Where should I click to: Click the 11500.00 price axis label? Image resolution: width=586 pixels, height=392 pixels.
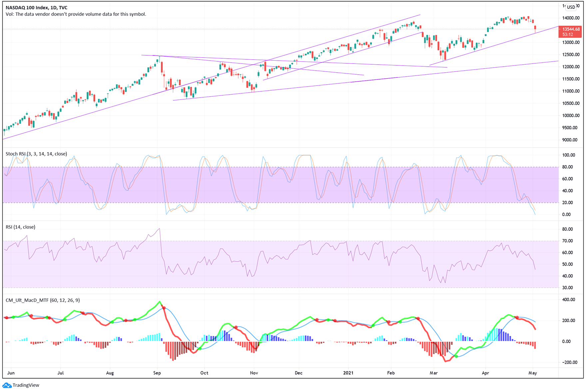click(x=571, y=79)
